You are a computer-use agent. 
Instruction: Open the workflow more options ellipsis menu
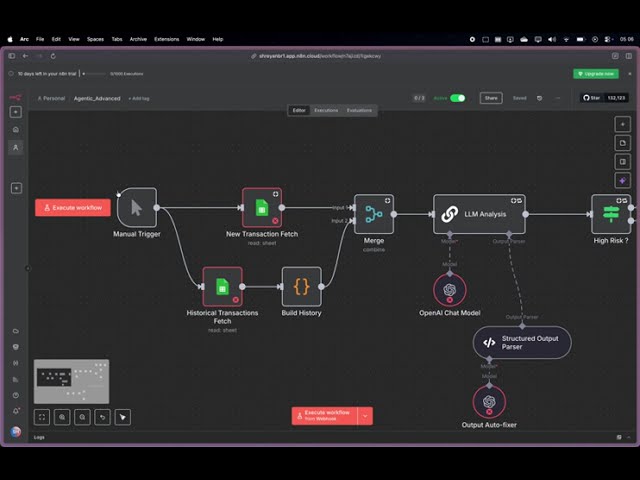(558, 98)
